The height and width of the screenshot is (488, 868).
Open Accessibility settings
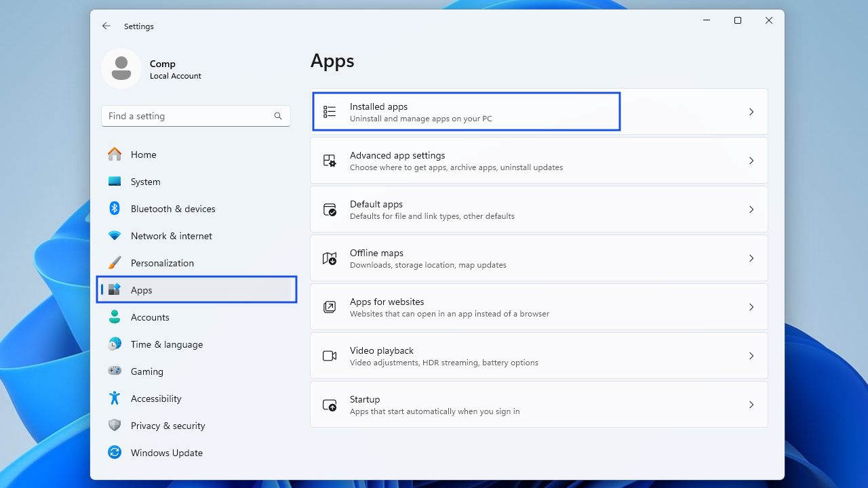tap(196, 399)
